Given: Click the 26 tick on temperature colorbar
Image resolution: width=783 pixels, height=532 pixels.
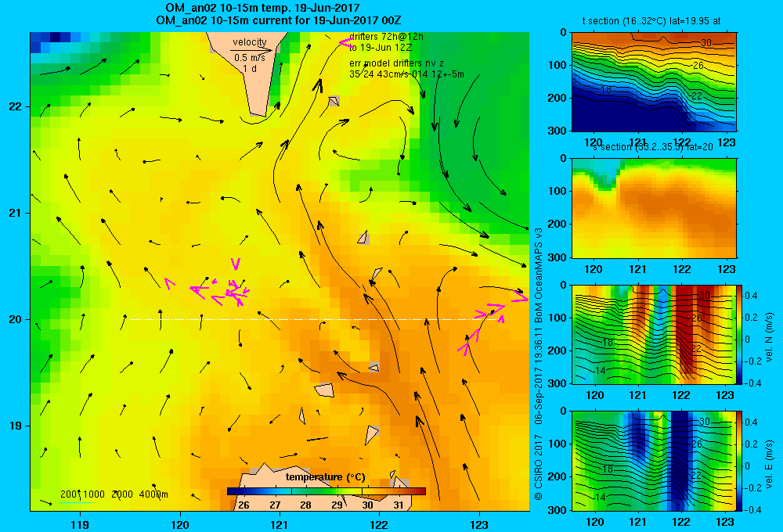Looking at the screenshot, I should [x=244, y=505].
